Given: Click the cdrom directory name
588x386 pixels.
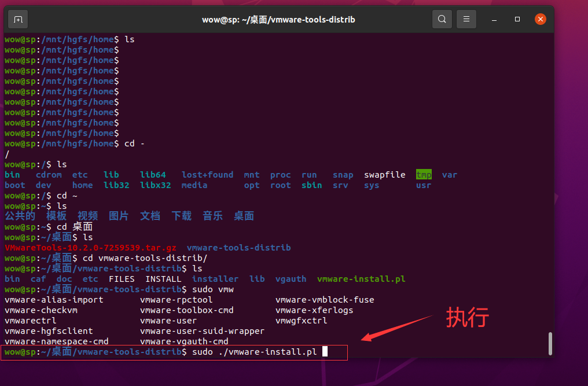Looking at the screenshot, I should click(x=49, y=175).
